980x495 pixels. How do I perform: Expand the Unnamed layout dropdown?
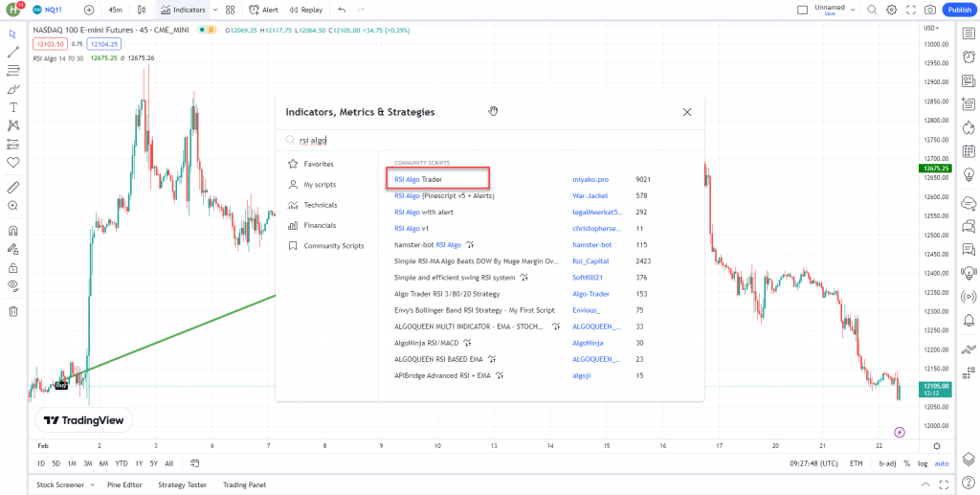click(851, 9)
